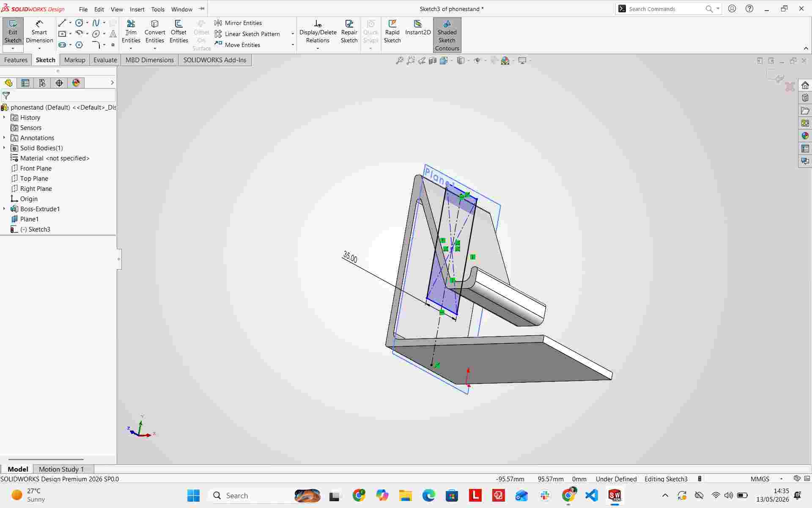Open the SOLIDWORKS Add-Ins tab
This screenshot has width=812, height=508.
(215, 60)
